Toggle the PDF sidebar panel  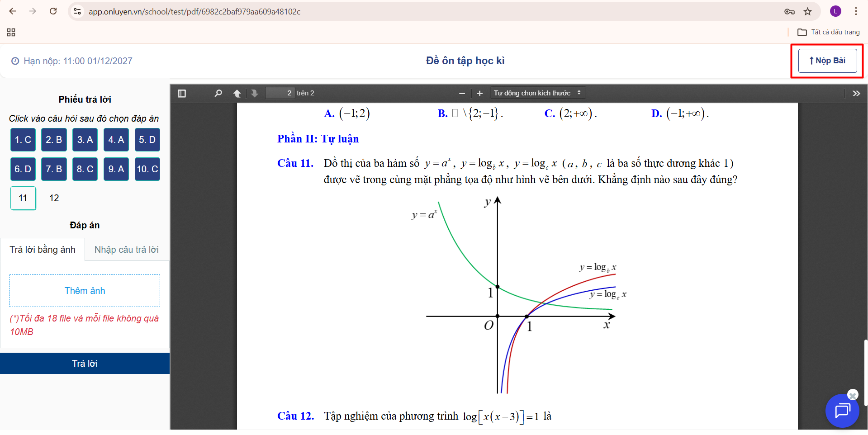click(x=182, y=94)
